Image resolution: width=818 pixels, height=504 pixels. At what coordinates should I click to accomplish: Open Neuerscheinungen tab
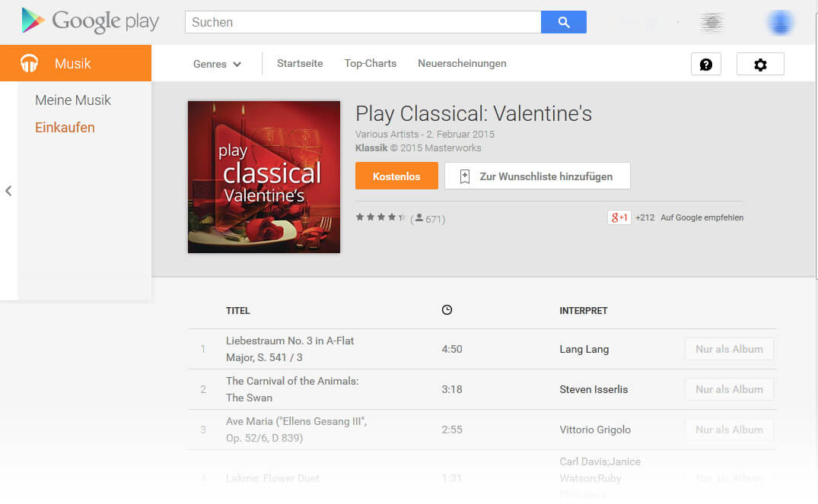(x=462, y=63)
